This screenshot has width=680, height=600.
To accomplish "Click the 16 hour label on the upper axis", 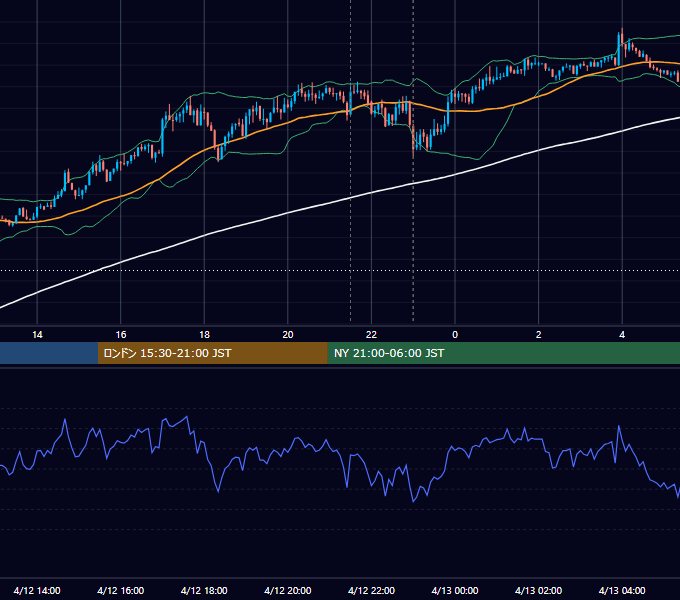I will click(x=121, y=335).
